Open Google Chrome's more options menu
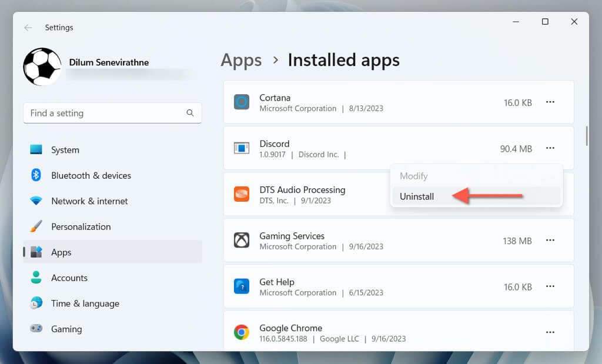 [550, 333]
